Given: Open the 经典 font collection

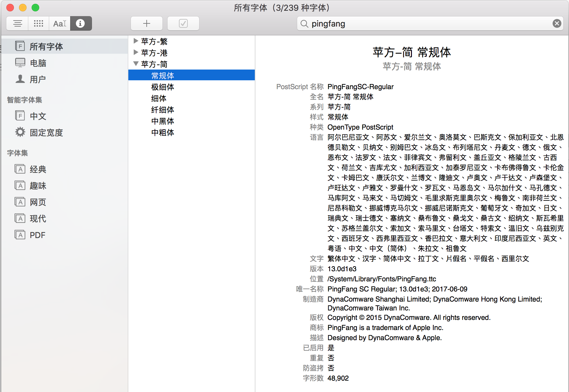Looking at the screenshot, I should point(64,169).
